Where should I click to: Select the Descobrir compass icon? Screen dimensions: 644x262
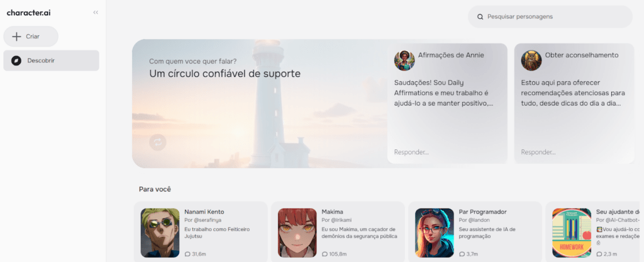coord(16,61)
